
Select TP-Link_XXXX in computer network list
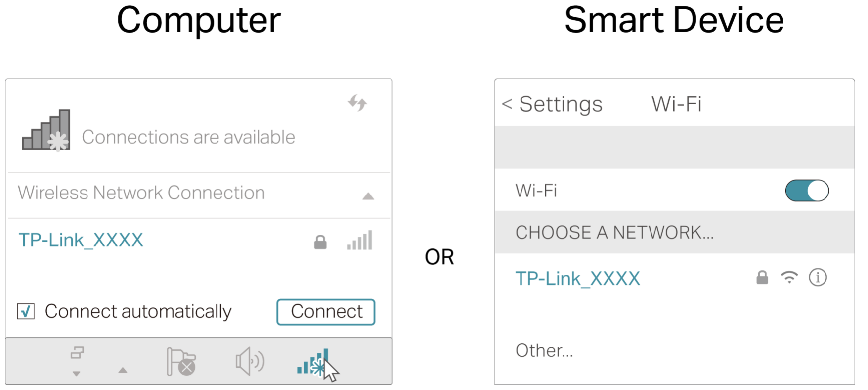[x=81, y=241]
